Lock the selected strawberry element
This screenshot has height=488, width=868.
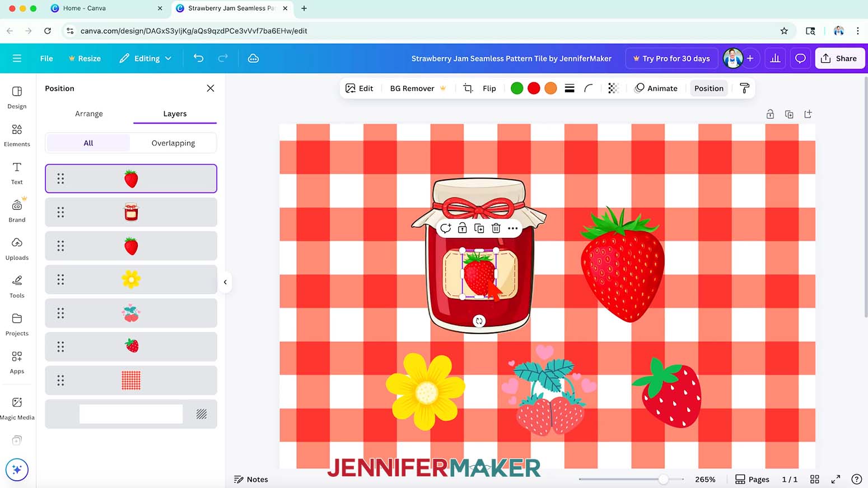click(463, 228)
